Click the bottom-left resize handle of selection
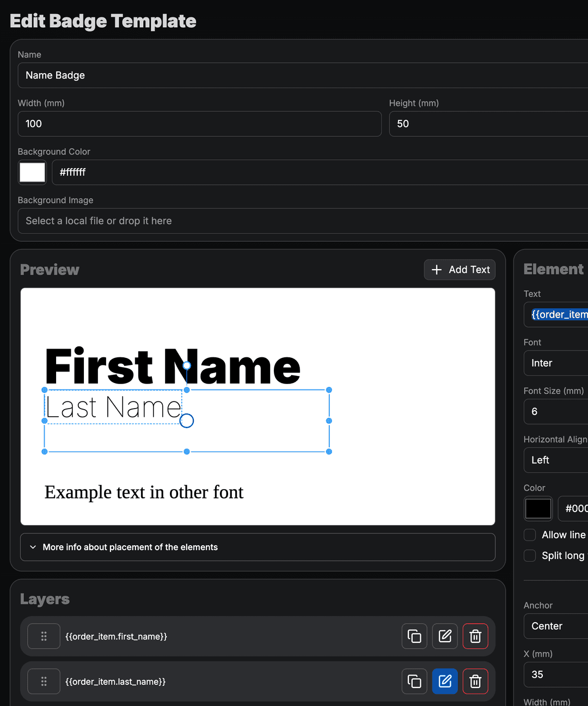Screen dimensions: 588x706 pos(45,452)
